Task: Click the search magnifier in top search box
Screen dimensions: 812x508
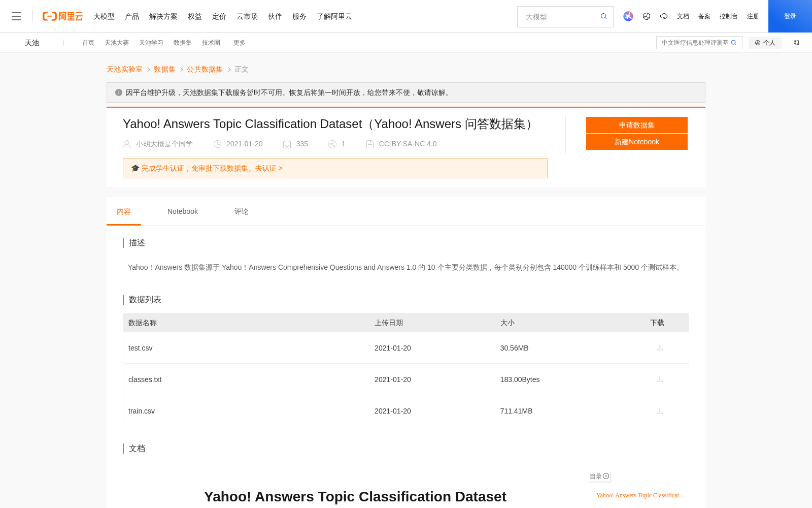Action: tap(604, 16)
